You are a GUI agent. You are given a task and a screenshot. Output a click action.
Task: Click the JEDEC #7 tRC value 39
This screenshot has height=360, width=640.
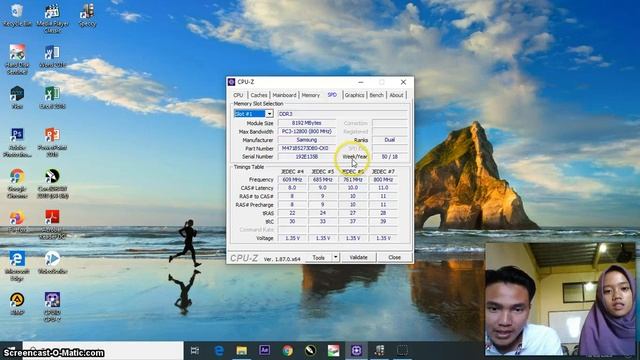point(383,221)
